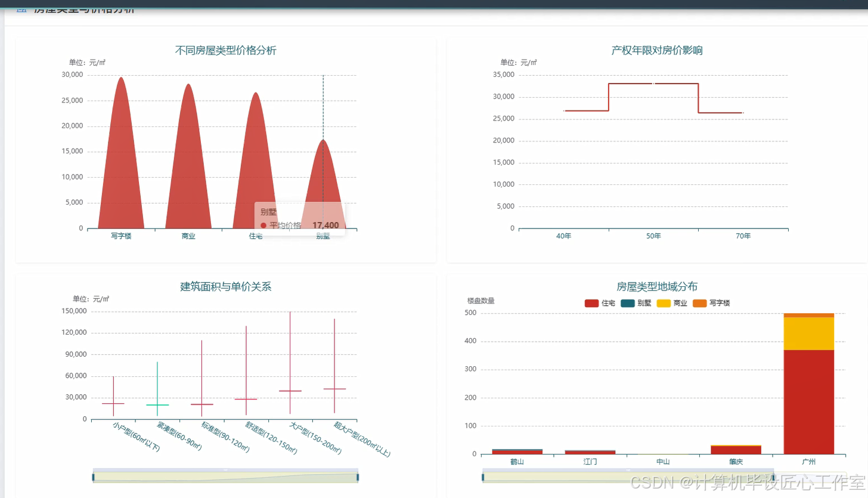868x498 pixels.
Task: Click the red 住宅 legend color swatch
Action: 592,303
